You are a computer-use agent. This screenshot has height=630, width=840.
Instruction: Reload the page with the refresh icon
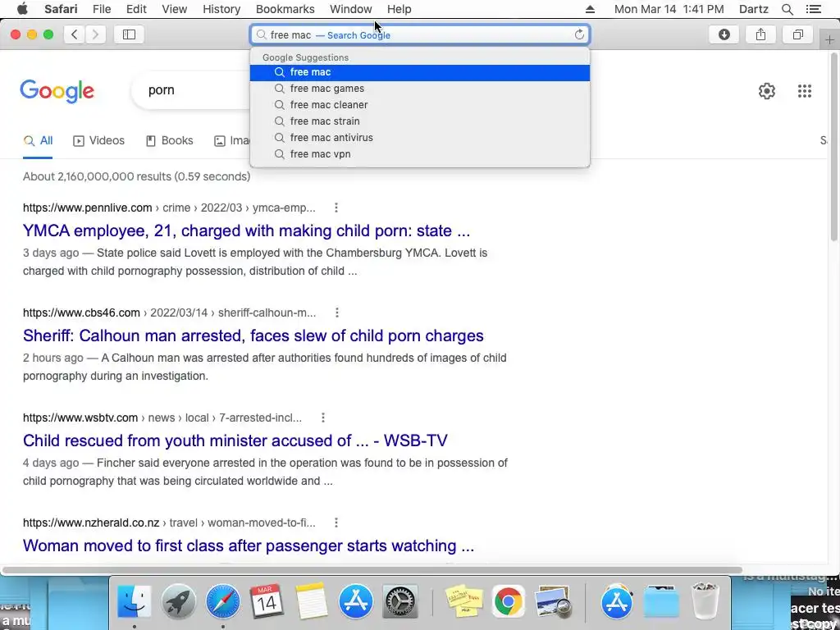[x=579, y=34]
